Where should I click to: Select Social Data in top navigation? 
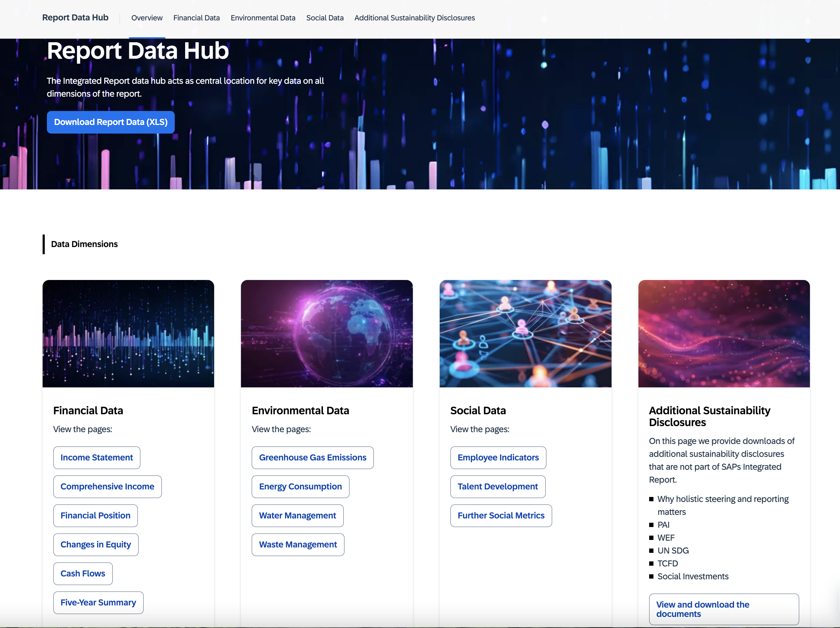click(325, 18)
